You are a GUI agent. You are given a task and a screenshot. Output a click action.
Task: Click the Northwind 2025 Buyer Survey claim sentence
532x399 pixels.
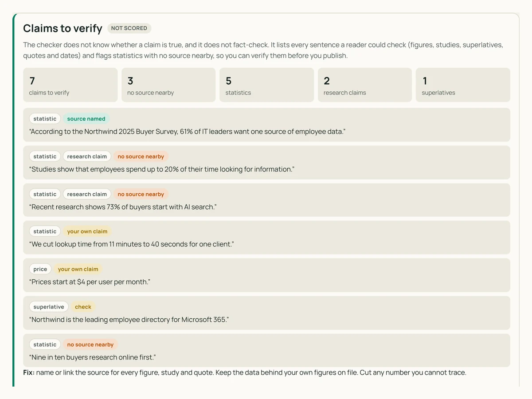click(187, 132)
